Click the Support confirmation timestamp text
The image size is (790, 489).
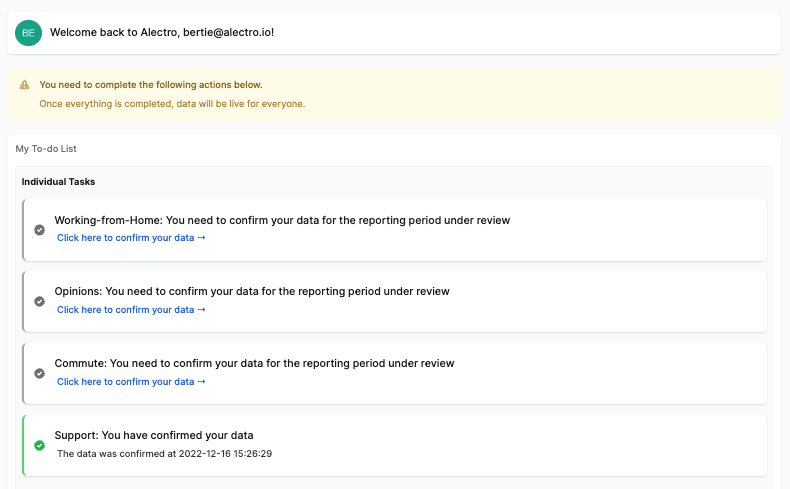165,454
